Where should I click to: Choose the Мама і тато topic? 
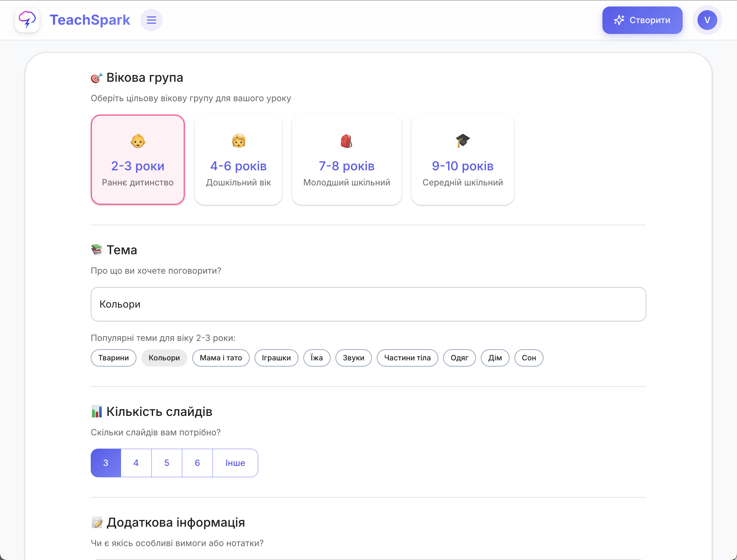click(x=221, y=358)
